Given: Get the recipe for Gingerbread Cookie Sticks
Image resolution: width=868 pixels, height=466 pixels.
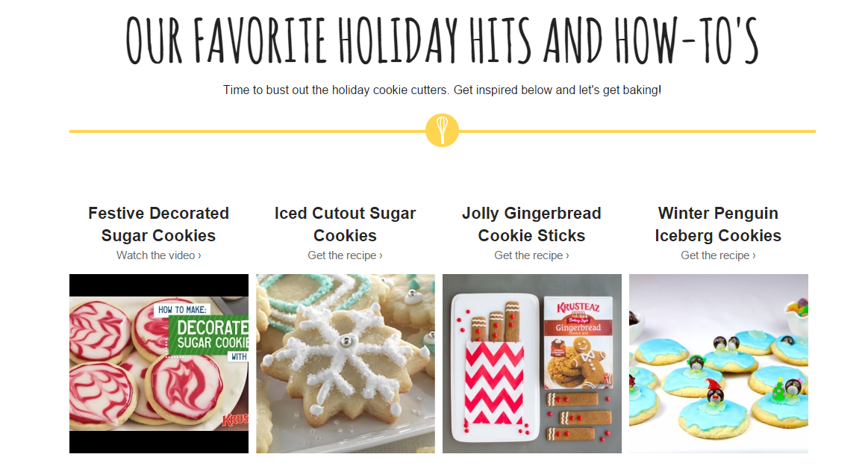Looking at the screenshot, I should (531, 255).
